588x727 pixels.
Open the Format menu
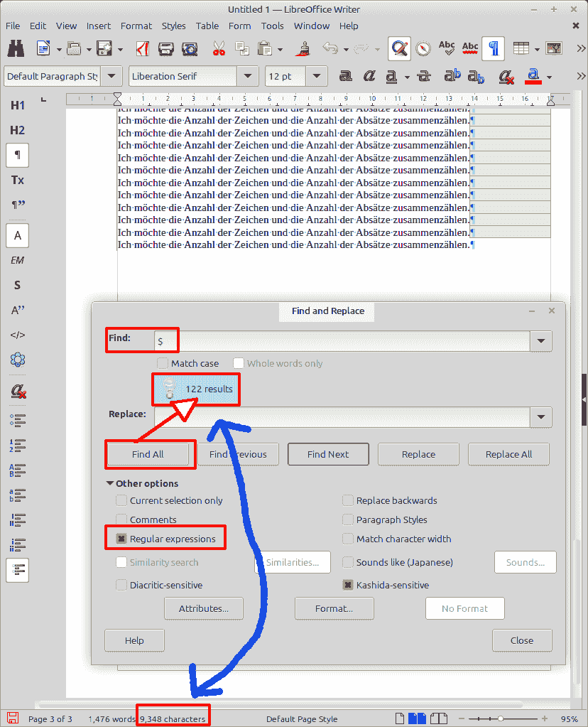click(x=136, y=26)
